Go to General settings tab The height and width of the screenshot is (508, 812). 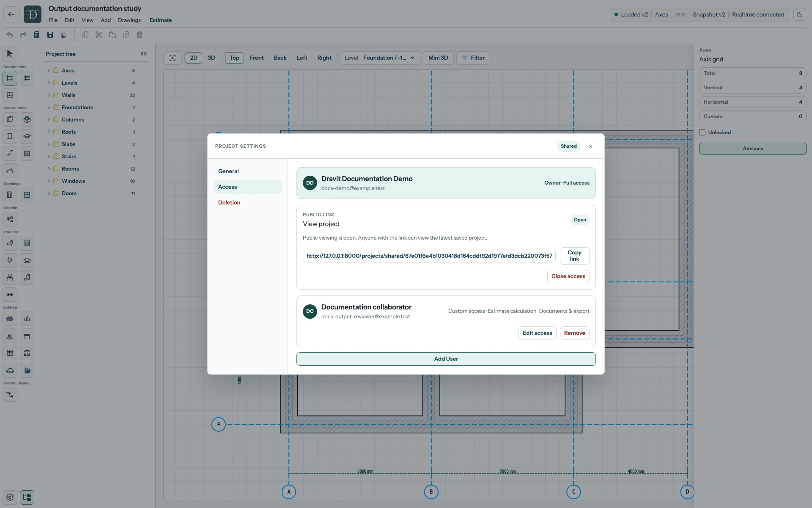coord(247,171)
